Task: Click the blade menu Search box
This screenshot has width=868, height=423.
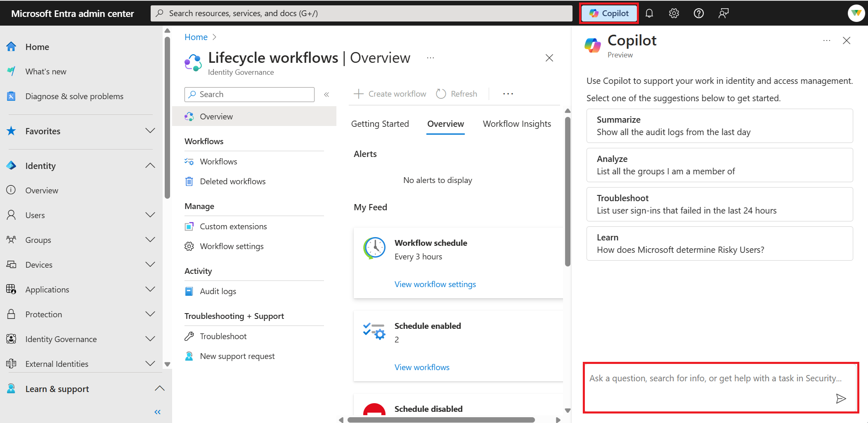Action: (x=249, y=94)
